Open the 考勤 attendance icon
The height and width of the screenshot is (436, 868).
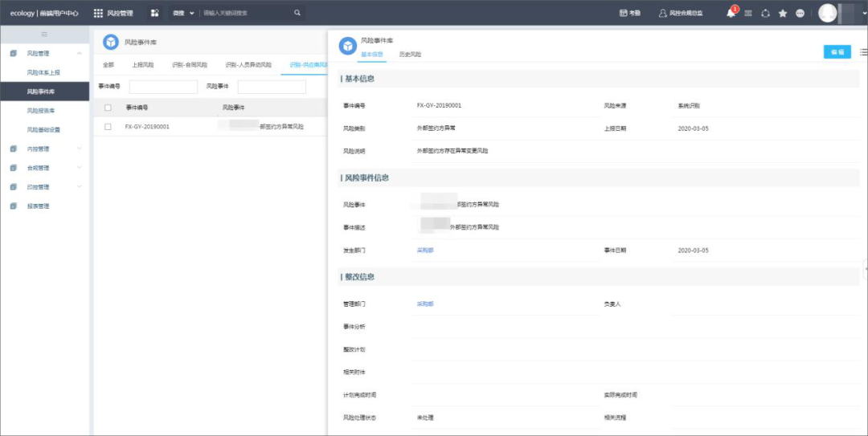click(623, 13)
